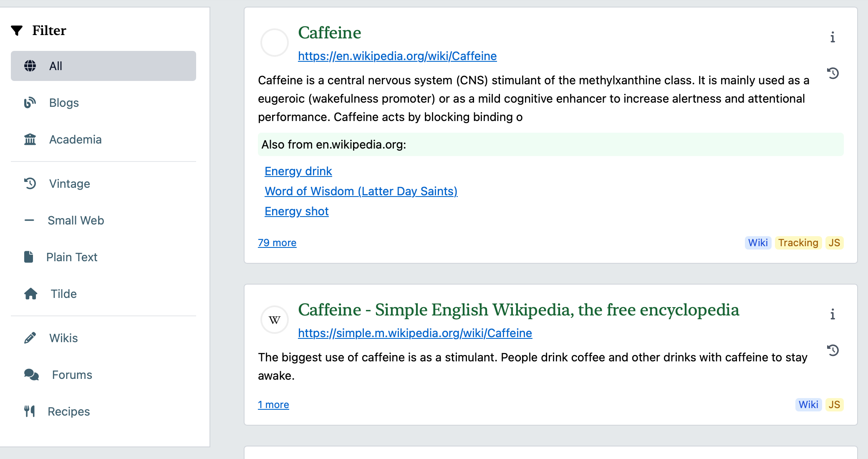
Task: Select the Academia filter
Action: [103, 139]
